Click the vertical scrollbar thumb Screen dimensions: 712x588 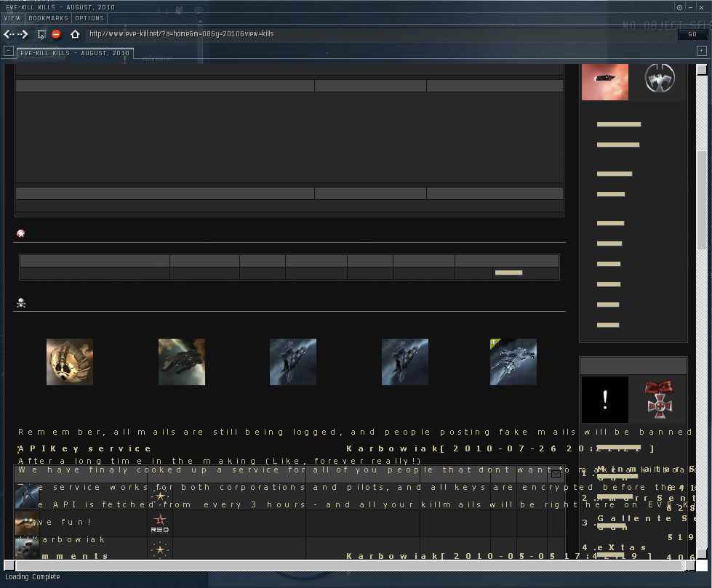pos(702,200)
